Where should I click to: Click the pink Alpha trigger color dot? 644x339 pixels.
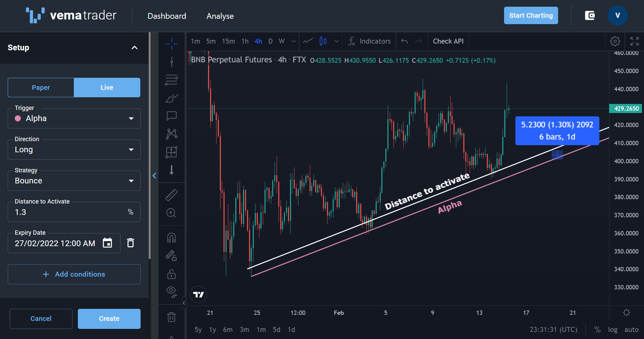tap(18, 118)
